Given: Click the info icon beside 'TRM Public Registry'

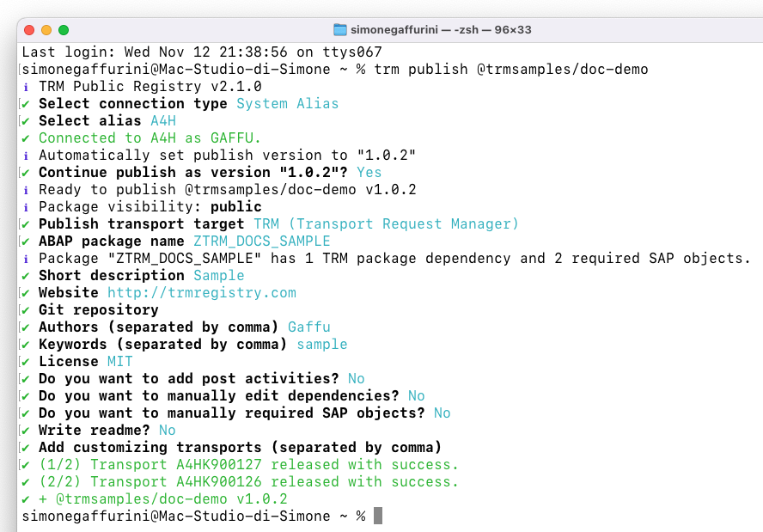Looking at the screenshot, I should pyautogui.click(x=26, y=87).
